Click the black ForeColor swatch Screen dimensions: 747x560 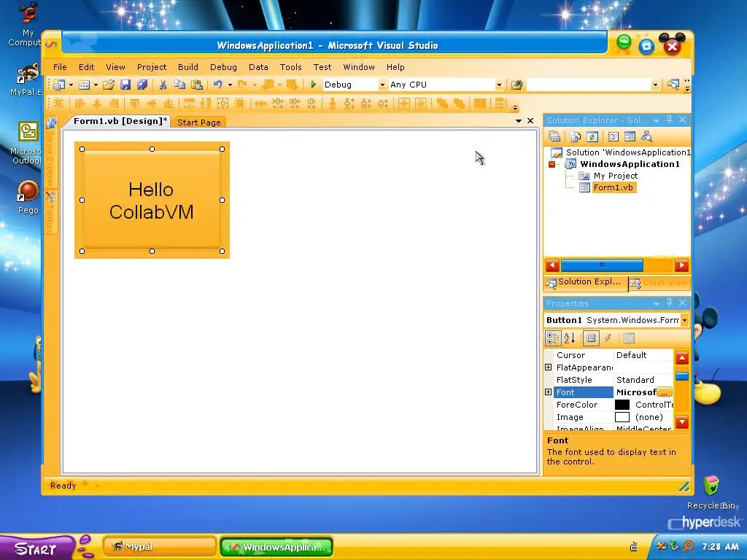(622, 405)
